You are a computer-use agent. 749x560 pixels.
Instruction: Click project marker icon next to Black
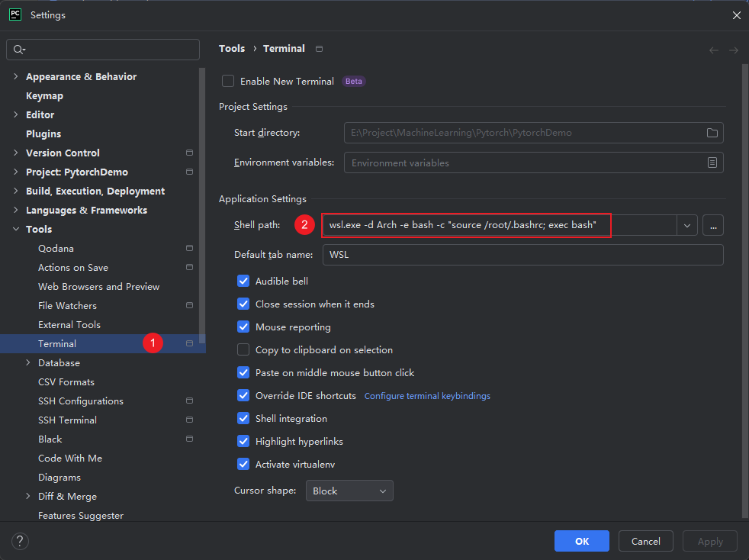tap(190, 439)
